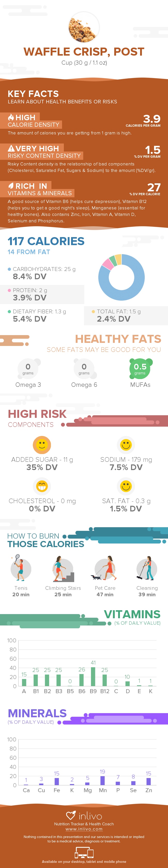The image size is (168, 868).
Task: Click the Cholesterol grinning face icon
Action: (x=42, y=486)
